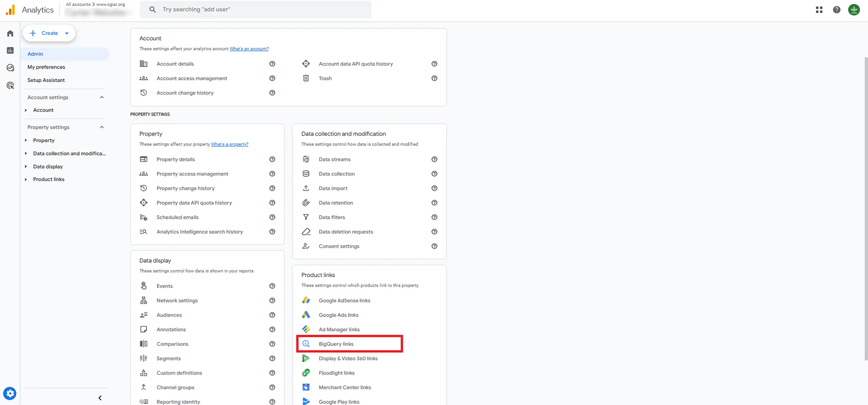
Task: Expand the Product links tree item
Action: (26, 179)
